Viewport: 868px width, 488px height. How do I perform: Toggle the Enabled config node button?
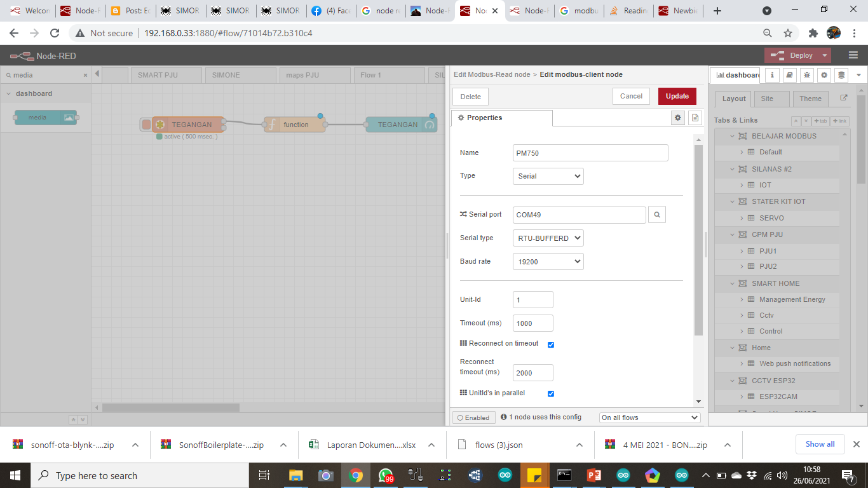(473, 417)
